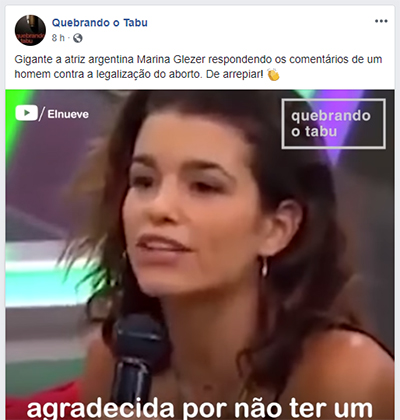Click the woman's earring in the video
Image resolution: width=400 pixels, height=420 pixels.
coord(264,267)
